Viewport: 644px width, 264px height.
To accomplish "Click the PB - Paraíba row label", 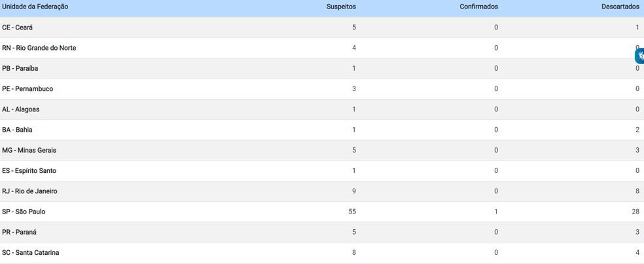I will 20,68.
